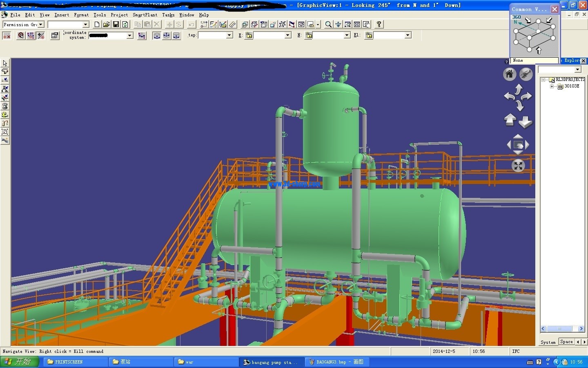This screenshot has width=588, height=368.
Task: Toggle the first rectangular coordinates mode button
Action: (x=157, y=36)
